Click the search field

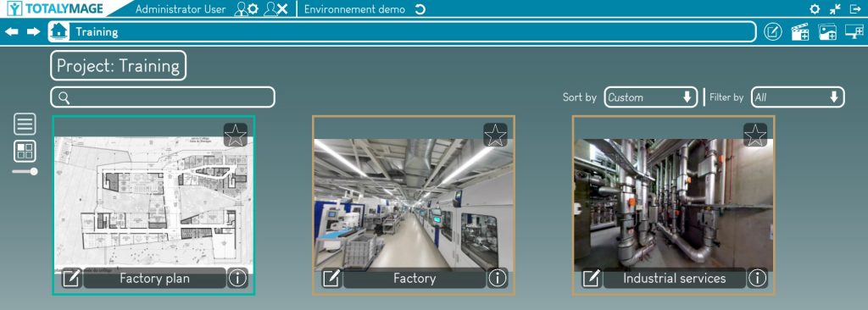pos(163,97)
